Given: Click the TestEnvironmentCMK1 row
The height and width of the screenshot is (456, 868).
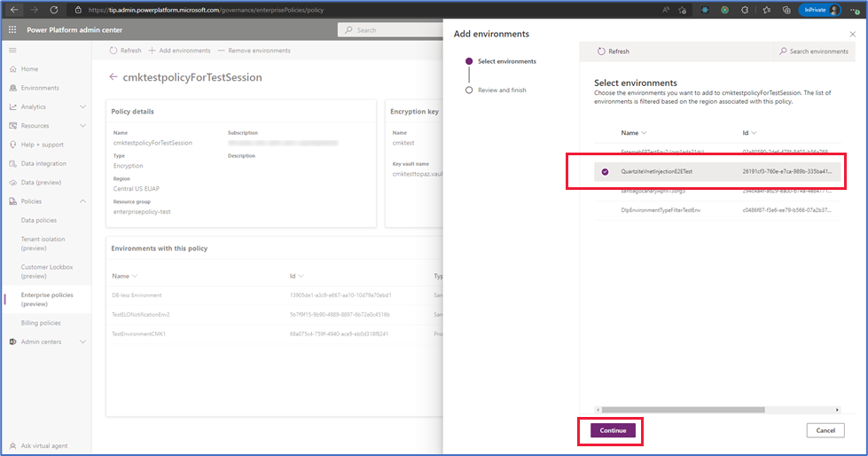Looking at the screenshot, I should click(275, 334).
